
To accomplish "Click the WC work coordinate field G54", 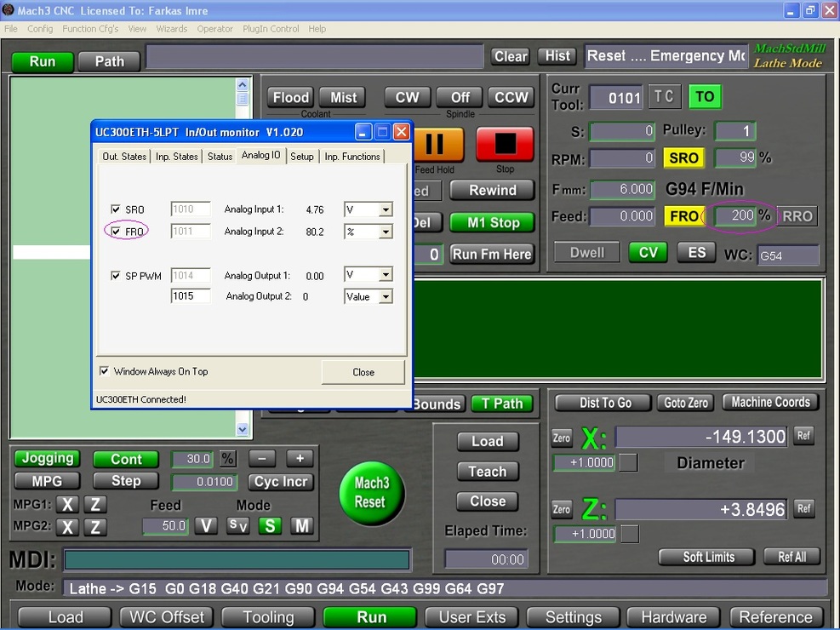I will pyautogui.click(x=788, y=256).
